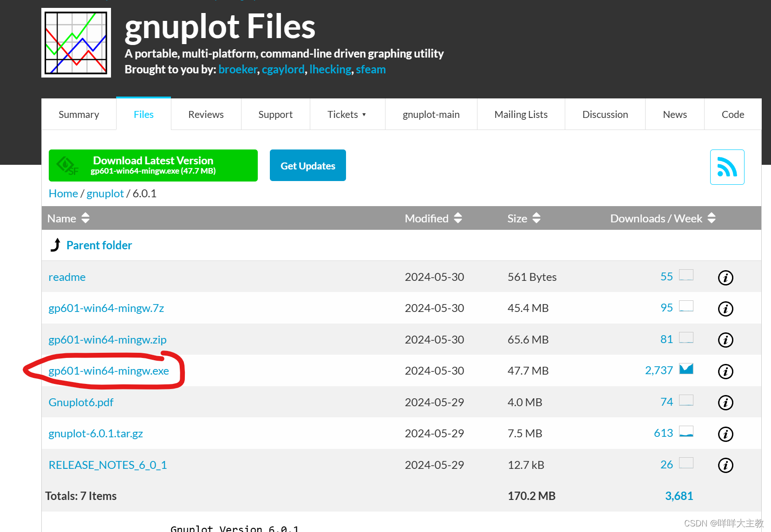Download gp601-win64-mingw.zip
Image resolution: width=771 pixels, height=532 pixels.
[x=107, y=339]
